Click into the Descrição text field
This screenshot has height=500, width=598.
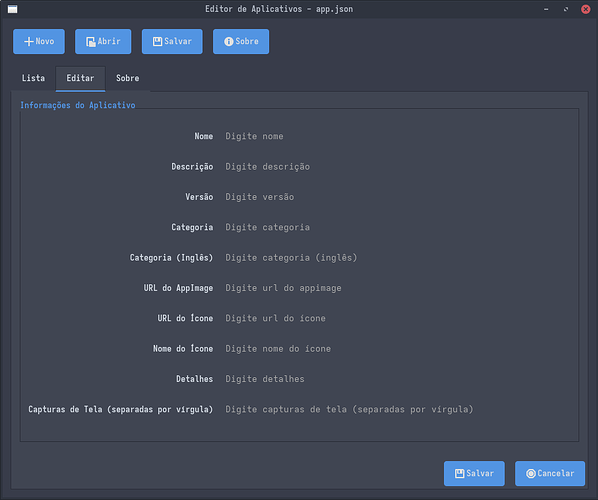pyautogui.click(x=398, y=167)
